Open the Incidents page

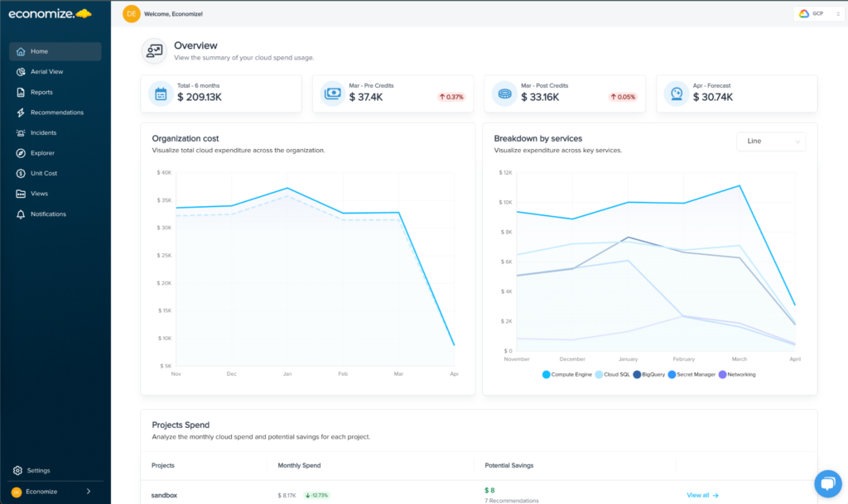click(41, 132)
